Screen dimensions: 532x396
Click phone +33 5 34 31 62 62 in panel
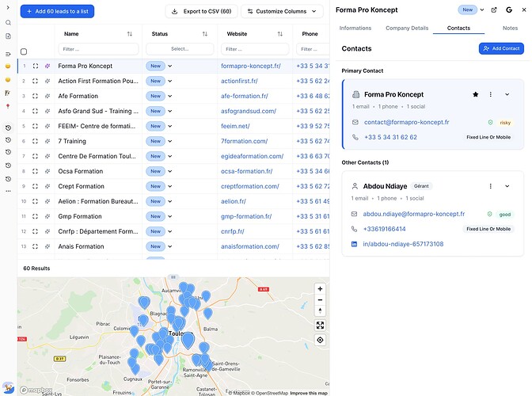[390, 137]
